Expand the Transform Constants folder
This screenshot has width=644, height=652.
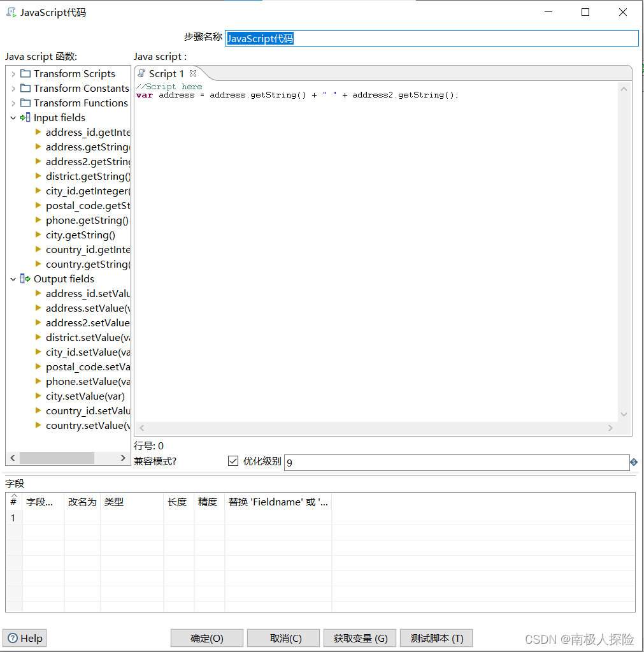[13, 89]
